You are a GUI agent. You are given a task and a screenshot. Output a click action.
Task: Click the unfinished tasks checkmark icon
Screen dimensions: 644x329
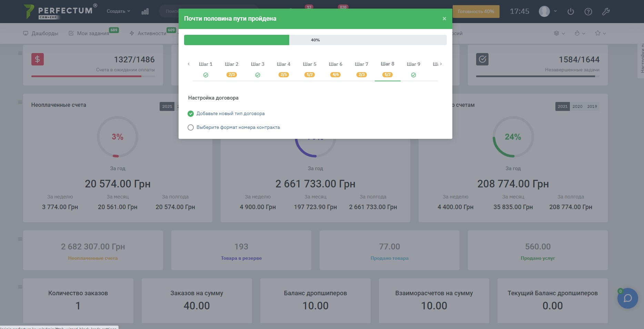tap(482, 59)
